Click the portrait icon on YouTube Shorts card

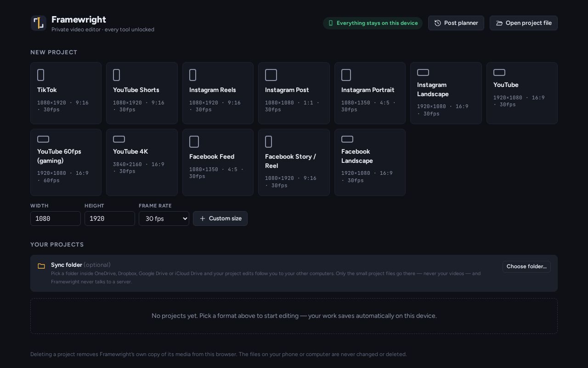pos(117,75)
